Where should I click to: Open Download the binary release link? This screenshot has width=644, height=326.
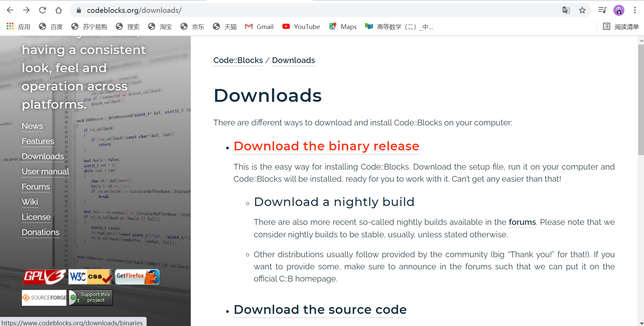(327, 146)
